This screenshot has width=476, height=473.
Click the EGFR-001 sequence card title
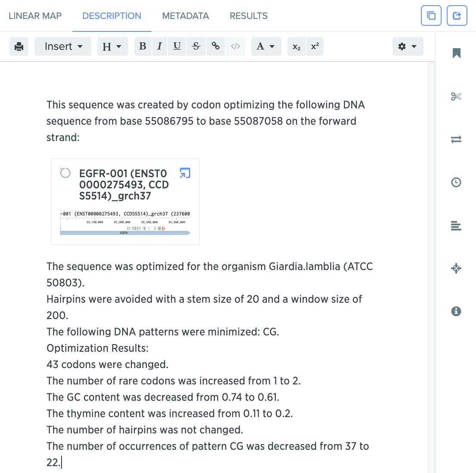(x=124, y=184)
